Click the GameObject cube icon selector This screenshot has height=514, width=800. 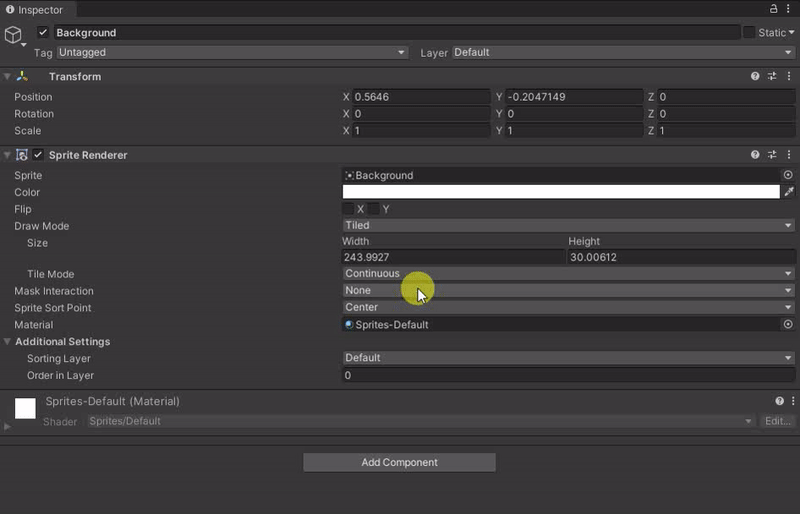13,35
